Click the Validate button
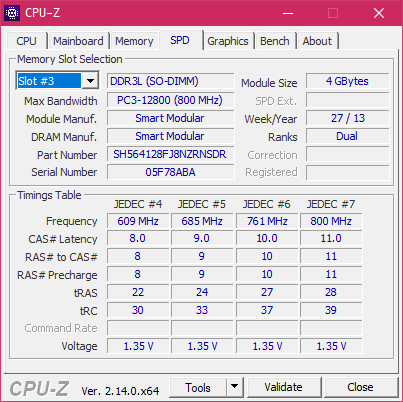Image resolution: width=403 pixels, height=402 pixels. coord(284,387)
